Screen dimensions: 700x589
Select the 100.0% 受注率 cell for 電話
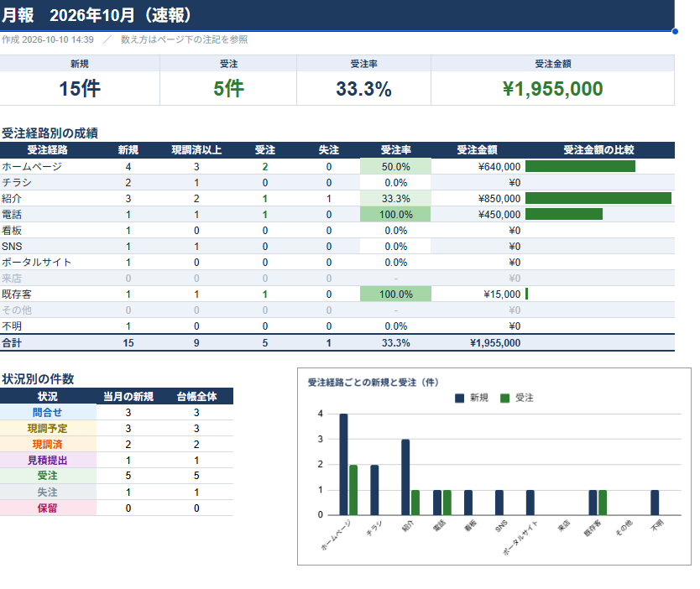click(x=395, y=215)
